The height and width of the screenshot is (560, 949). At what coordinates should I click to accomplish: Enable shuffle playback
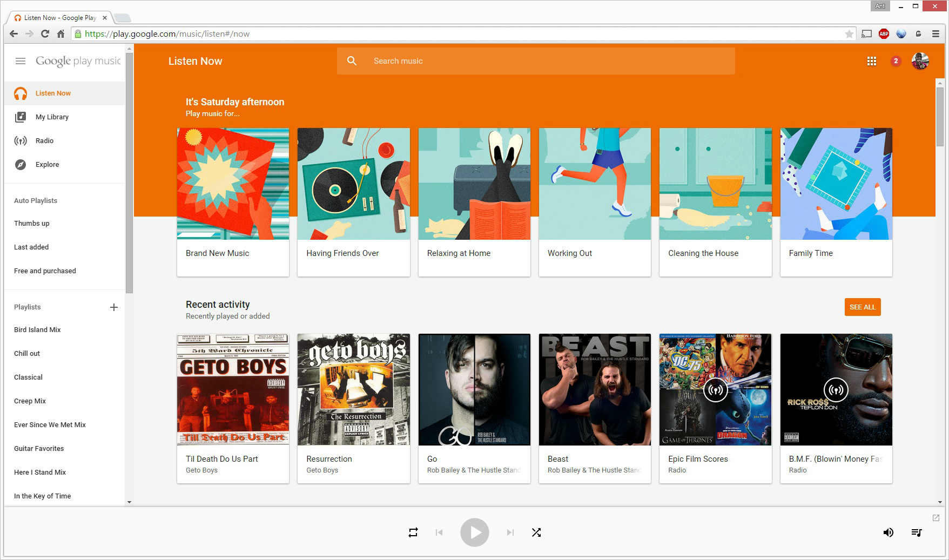pos(536,532)
